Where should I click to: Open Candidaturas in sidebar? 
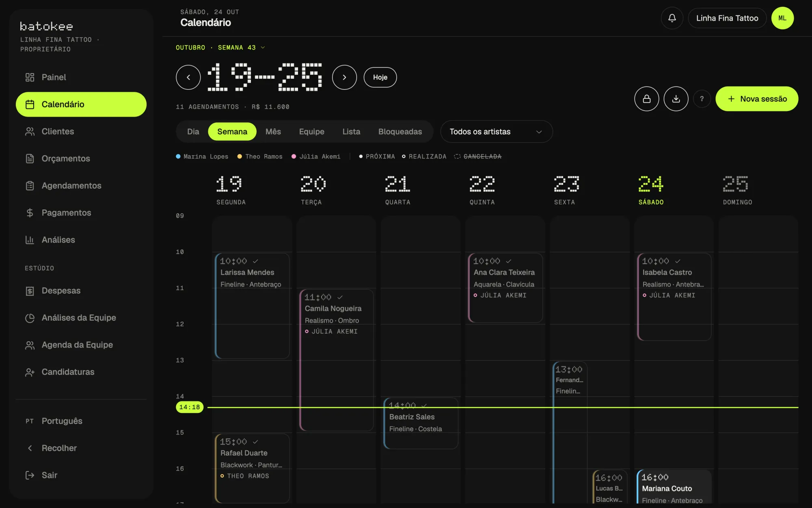point(81,372)
